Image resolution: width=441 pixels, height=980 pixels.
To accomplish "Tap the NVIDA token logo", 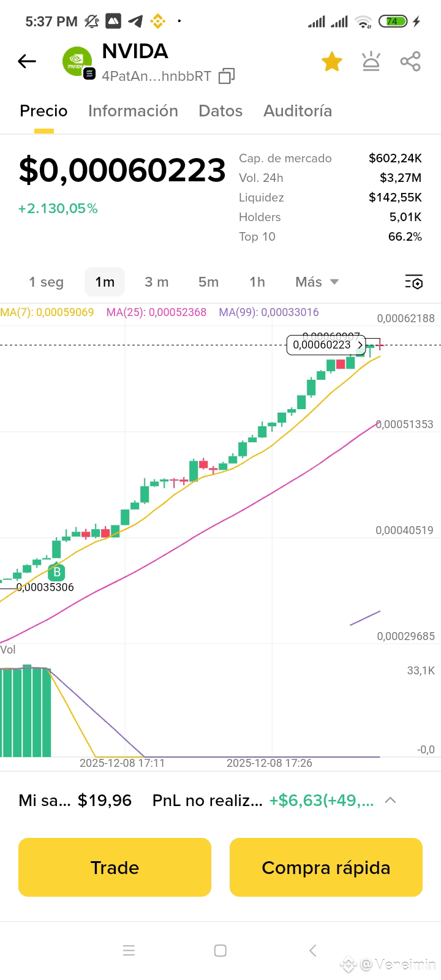I will pos(77,62).
